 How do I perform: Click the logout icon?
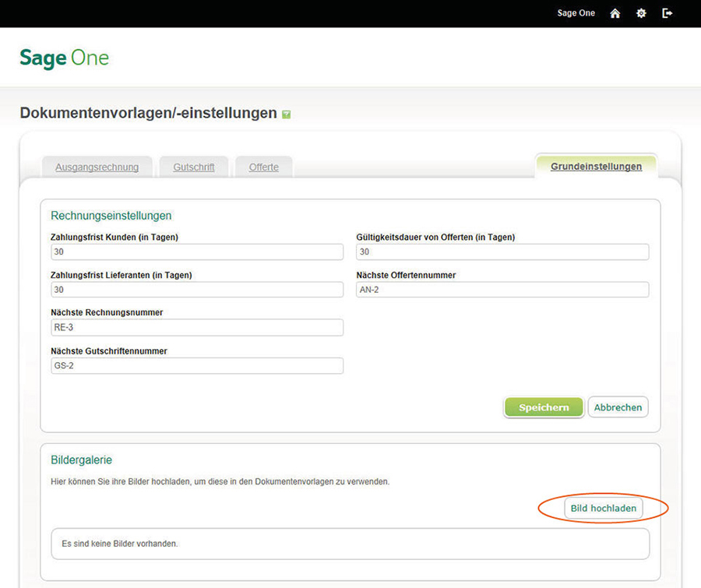pyautogui.click(x=667, y=13)
